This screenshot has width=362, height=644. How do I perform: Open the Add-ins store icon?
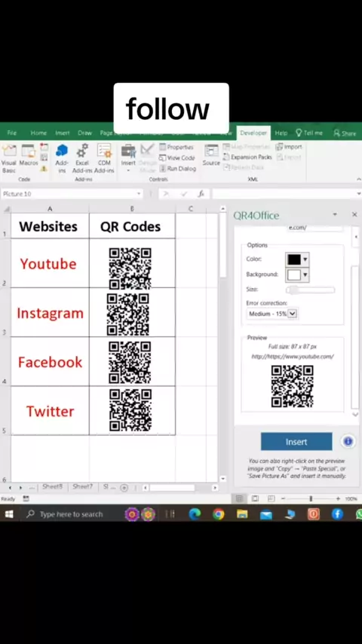pos(62,158)
